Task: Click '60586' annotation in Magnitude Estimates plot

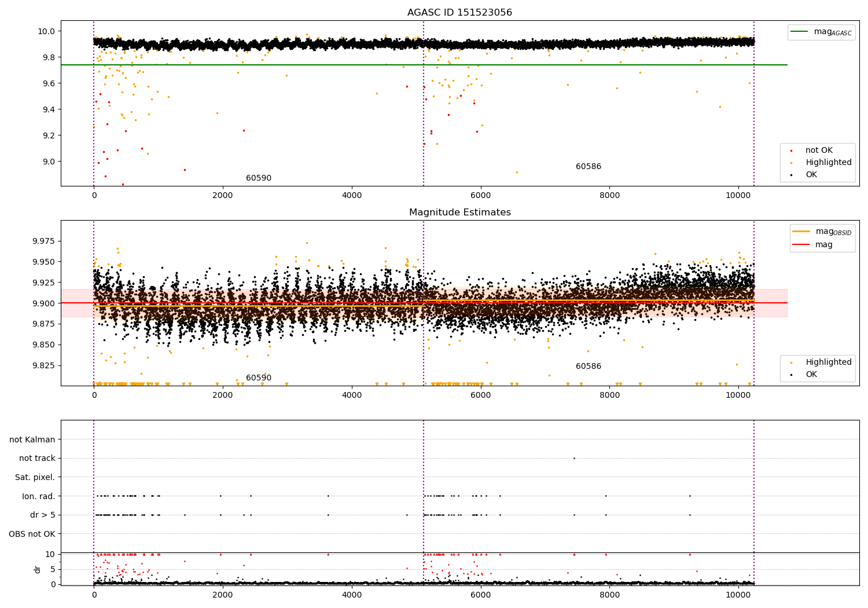Action: pyautogui.click(x=589, y=367)
